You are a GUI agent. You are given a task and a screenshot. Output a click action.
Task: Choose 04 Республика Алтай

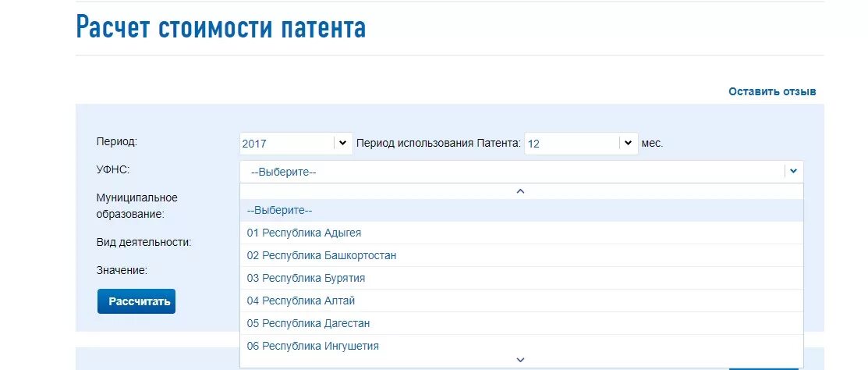(x=522, y=301)
